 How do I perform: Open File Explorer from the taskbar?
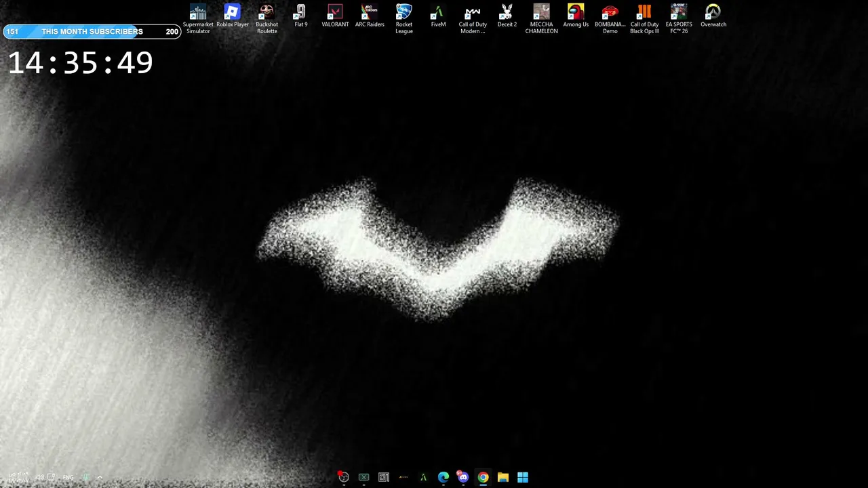pyautogui.click(x=503, y=477)
